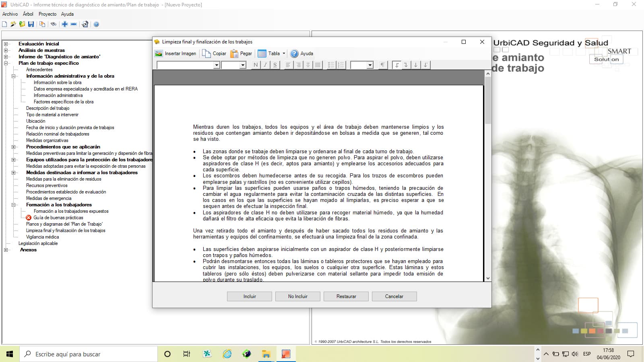The height and width of the screenshot is (362, 644).
Task: Click the Cancelar button
Action: coord(394,296)
